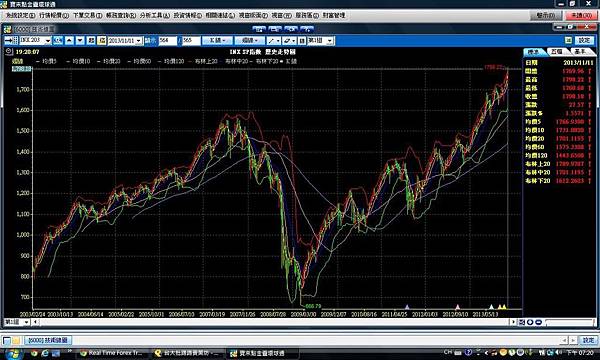The image size is (600, 360).
Task: Open the 分析工具 menu
Action: coord(154,15)
